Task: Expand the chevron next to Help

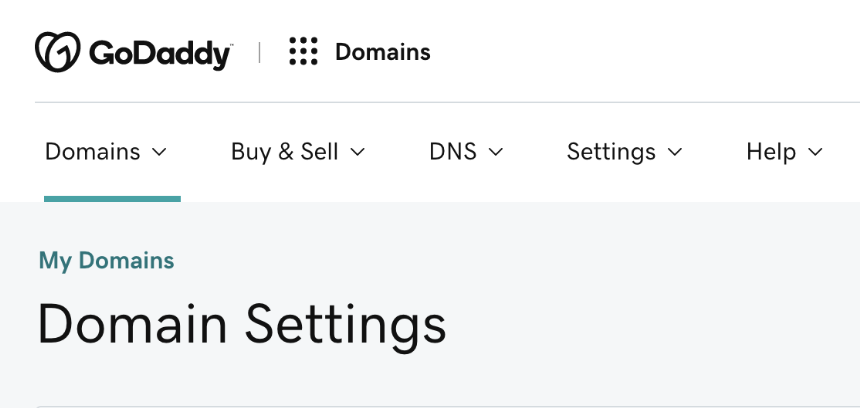Action: 815,153
